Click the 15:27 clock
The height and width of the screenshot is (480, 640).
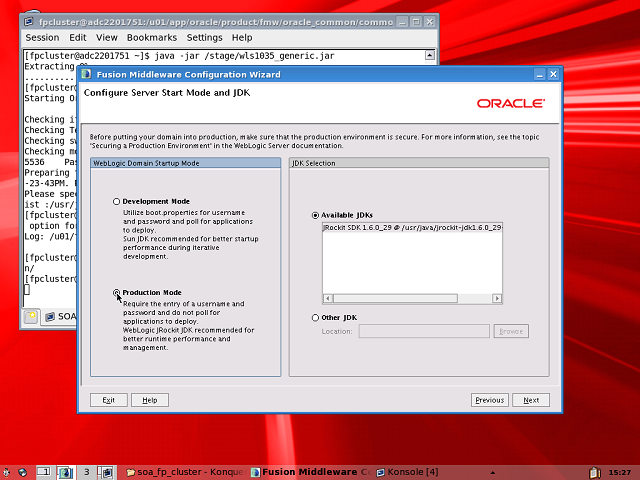click(x=620, y=473)
